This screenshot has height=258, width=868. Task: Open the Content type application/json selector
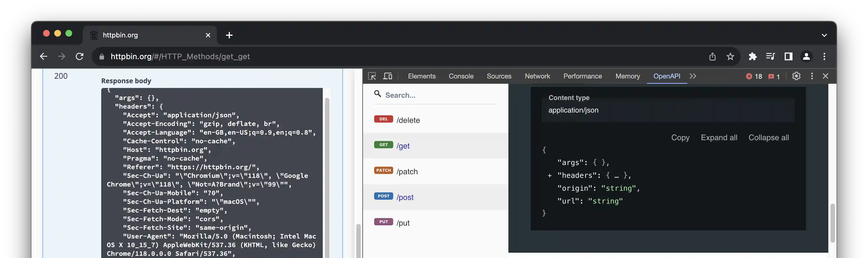point(668,110)
